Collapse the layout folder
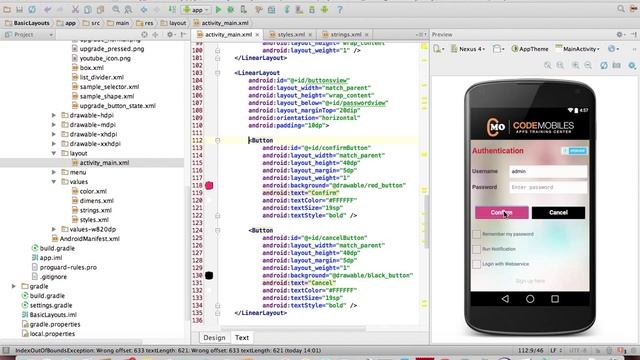The width and height of the screenshot is (640, 360). pyautogui.click(x=53, y=153)
